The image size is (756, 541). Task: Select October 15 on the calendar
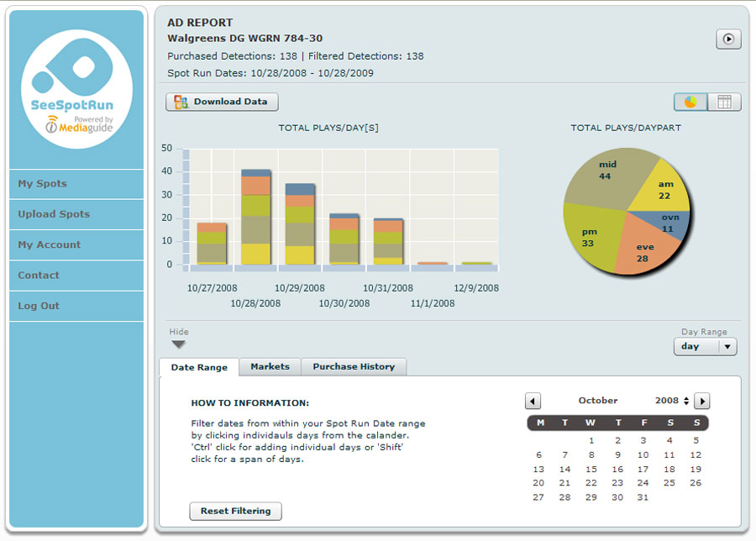click(x=591, y=470)
